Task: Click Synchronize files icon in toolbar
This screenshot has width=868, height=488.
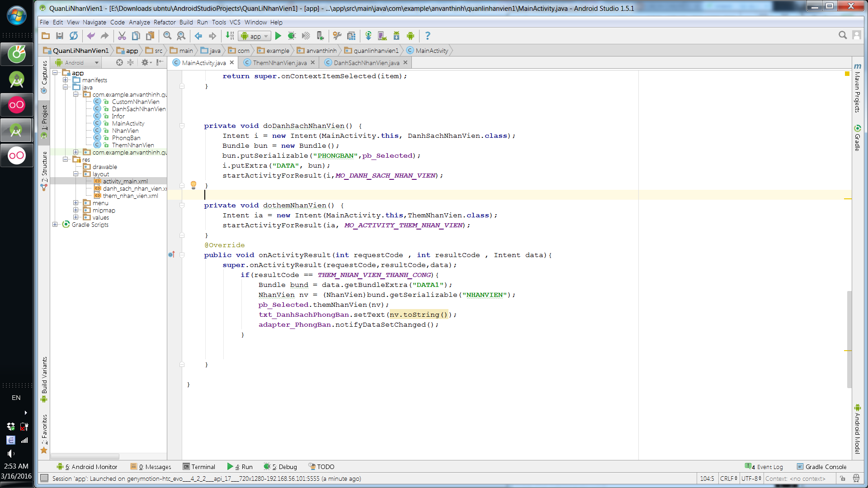Action: 74,36
